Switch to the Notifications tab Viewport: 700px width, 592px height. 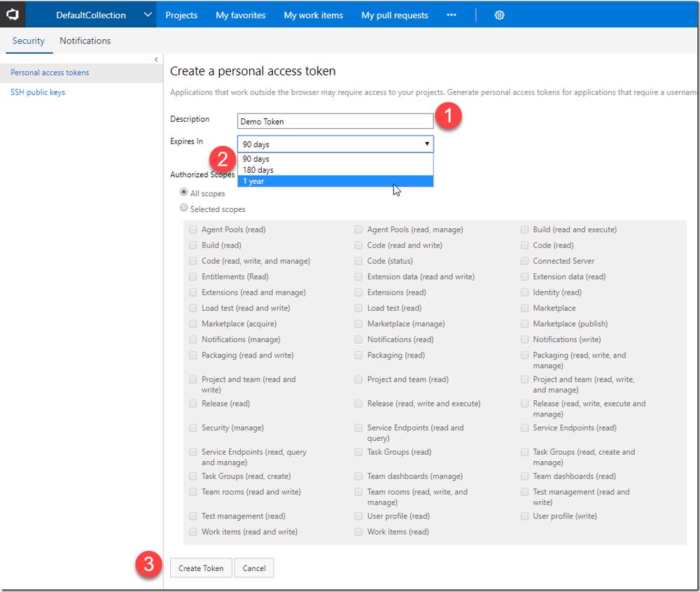[x=85, y=41]
